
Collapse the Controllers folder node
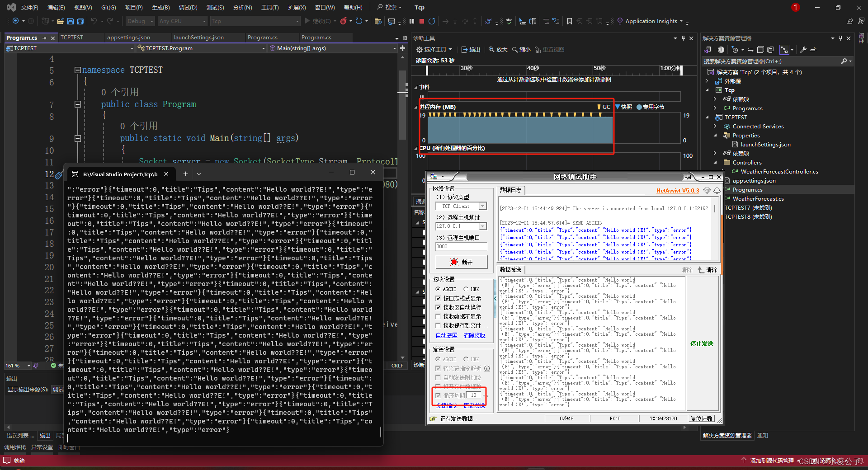pos(715,163)
